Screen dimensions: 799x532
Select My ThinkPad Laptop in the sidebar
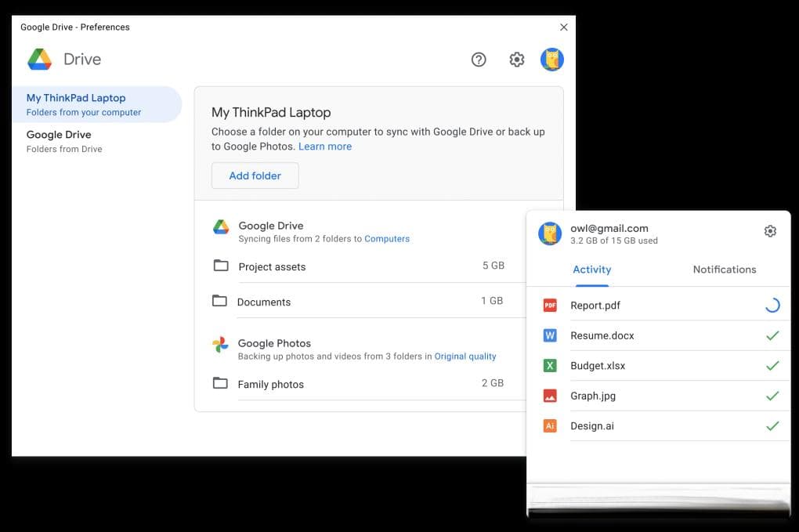pos(97,104)
